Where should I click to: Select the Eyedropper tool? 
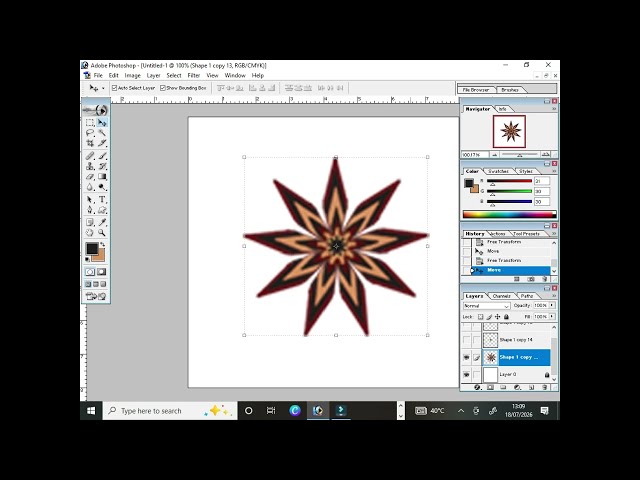[x=102, y=222]
